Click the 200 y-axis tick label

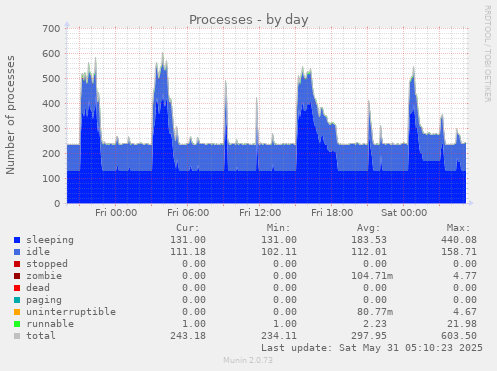coord(51,154)
